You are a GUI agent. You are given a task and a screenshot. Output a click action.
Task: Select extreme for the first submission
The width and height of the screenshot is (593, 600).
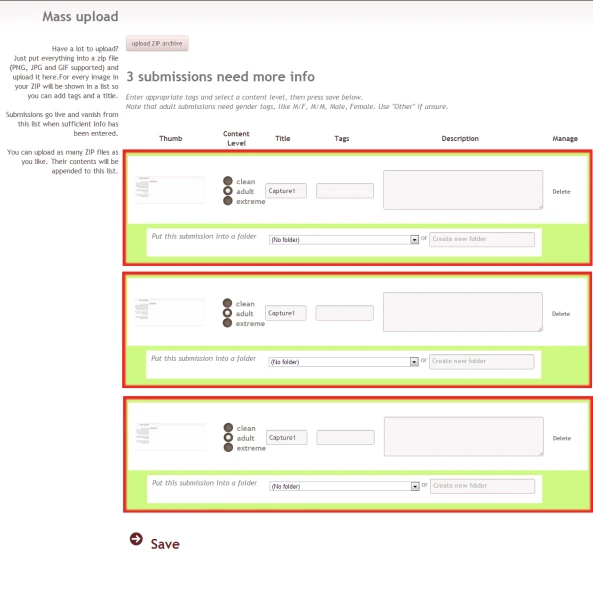228,201
